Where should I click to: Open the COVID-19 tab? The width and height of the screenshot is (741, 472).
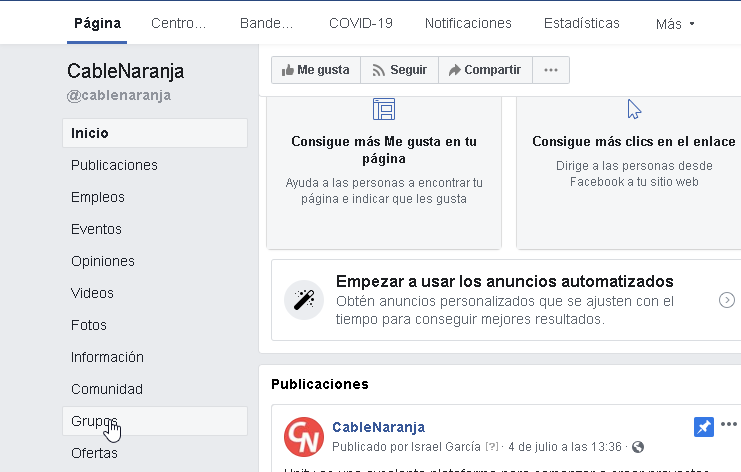pyautogui.click(x=361, y=23)
